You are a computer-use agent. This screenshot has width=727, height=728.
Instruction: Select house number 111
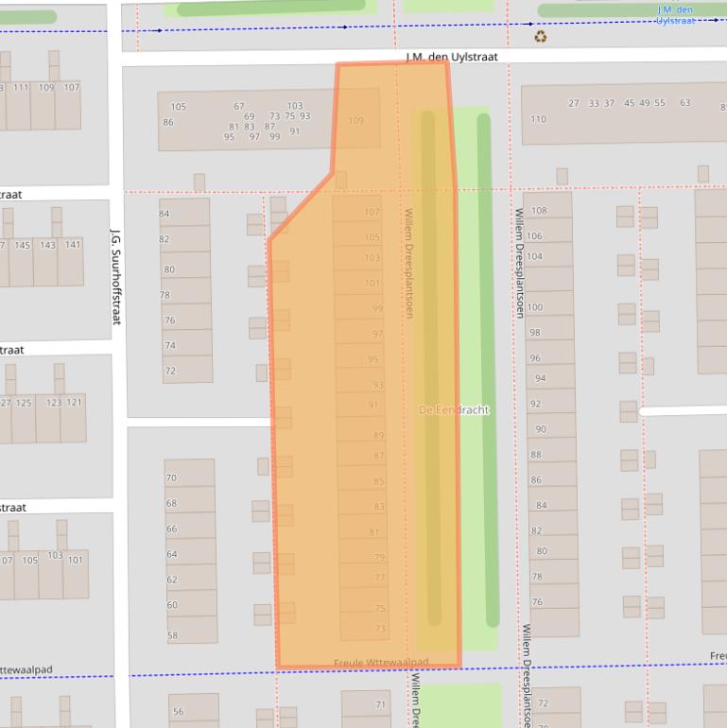19,88
